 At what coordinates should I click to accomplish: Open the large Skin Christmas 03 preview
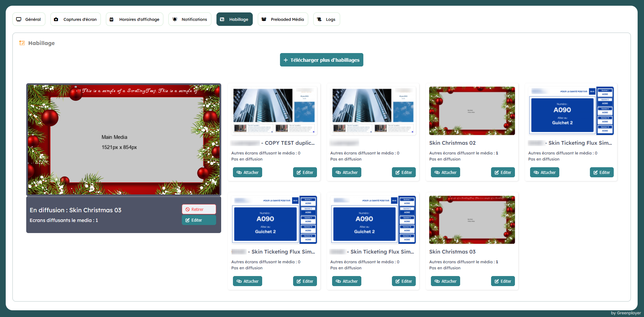coord(124,139)
